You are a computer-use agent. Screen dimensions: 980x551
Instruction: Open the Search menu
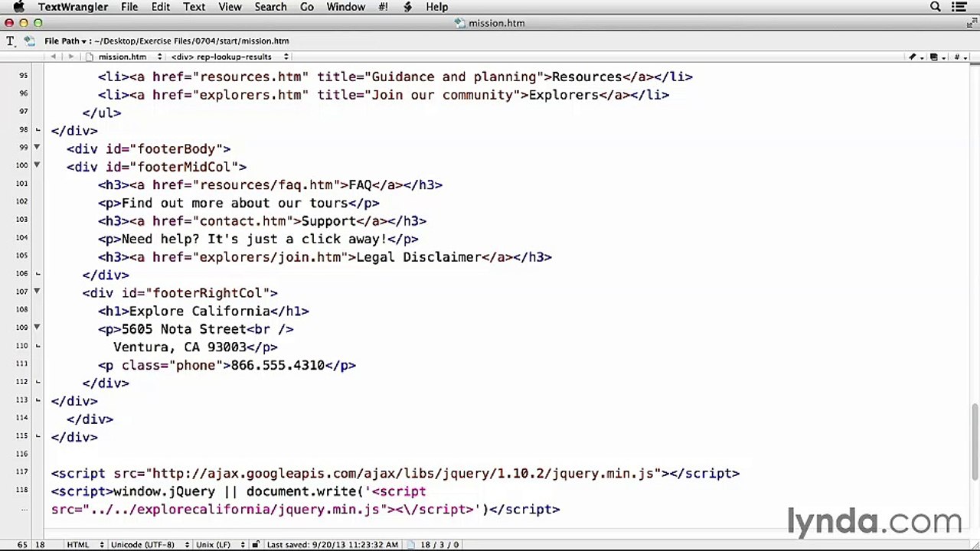coord(270,7)
